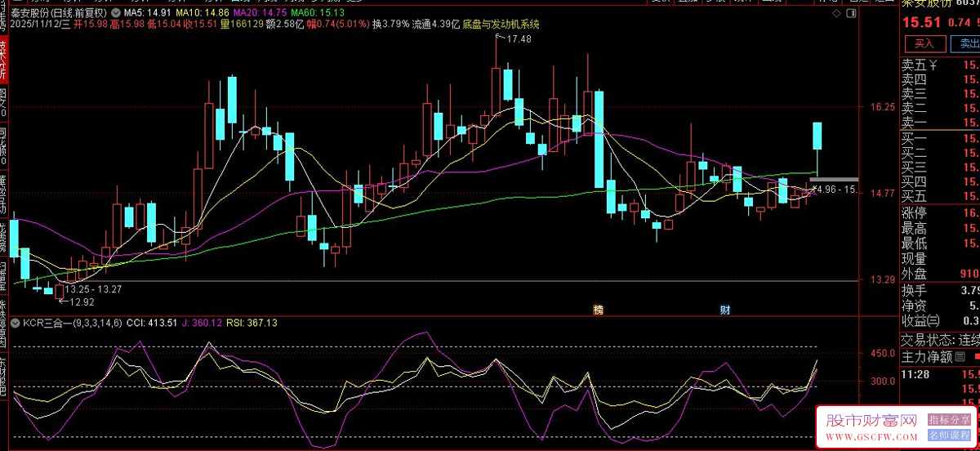Click the 财 marker on the timeline
980x451 pixels.
click(724, 310)
